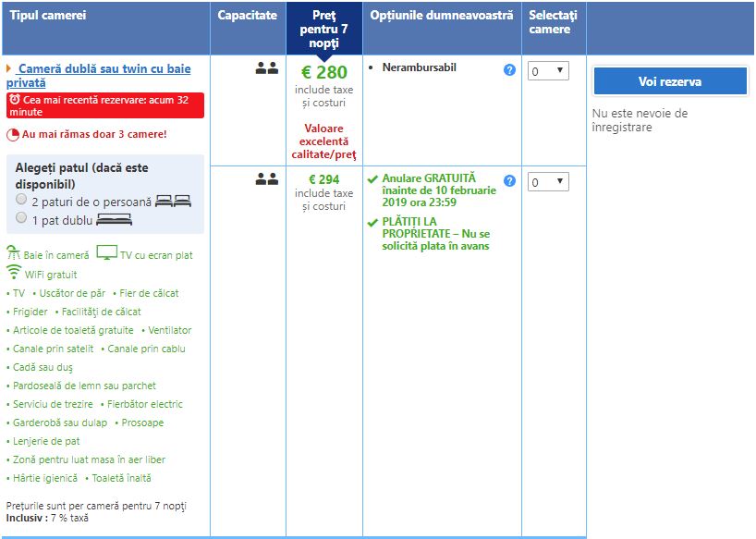The height and width of the screenshot is (539, 756).
Task: Select the 2 paturi de o persoană option
Action: point(21,200)
